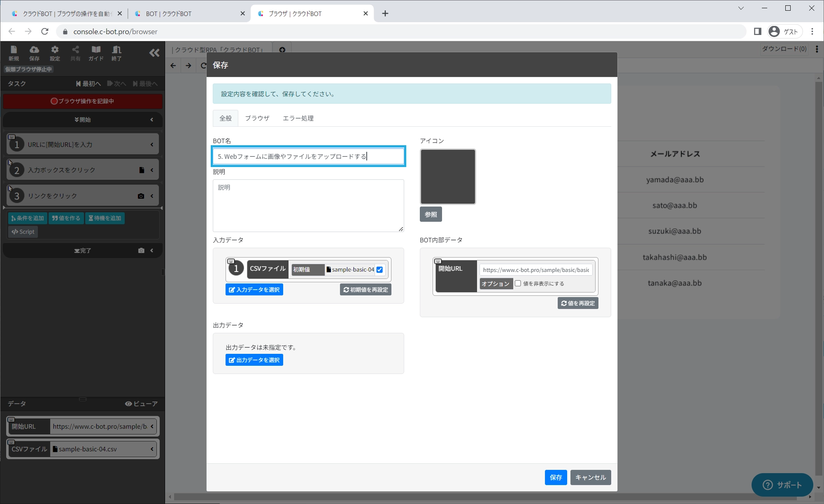Click into the 説明 description textarea
824x504 pixels.
click(x=308, y=206)
